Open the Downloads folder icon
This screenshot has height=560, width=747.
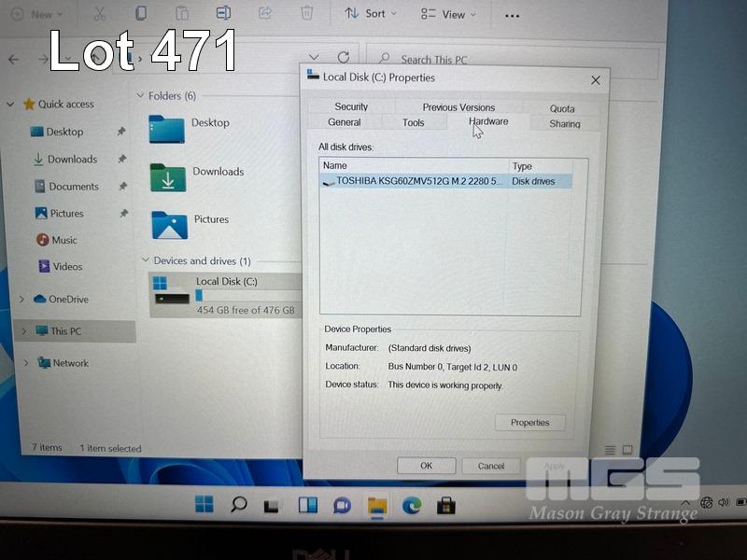pos(167,176)
